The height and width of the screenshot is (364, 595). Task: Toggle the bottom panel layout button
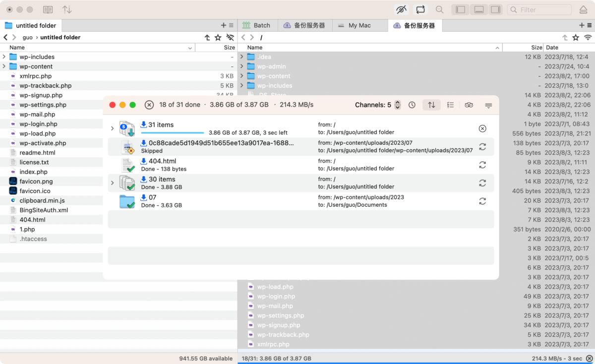coord(478,9)
